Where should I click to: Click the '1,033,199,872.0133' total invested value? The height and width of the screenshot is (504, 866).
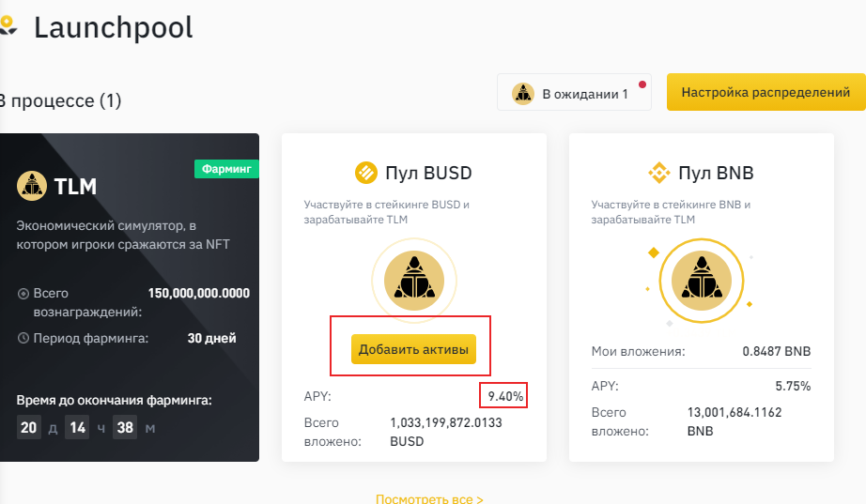click(446, 423)
